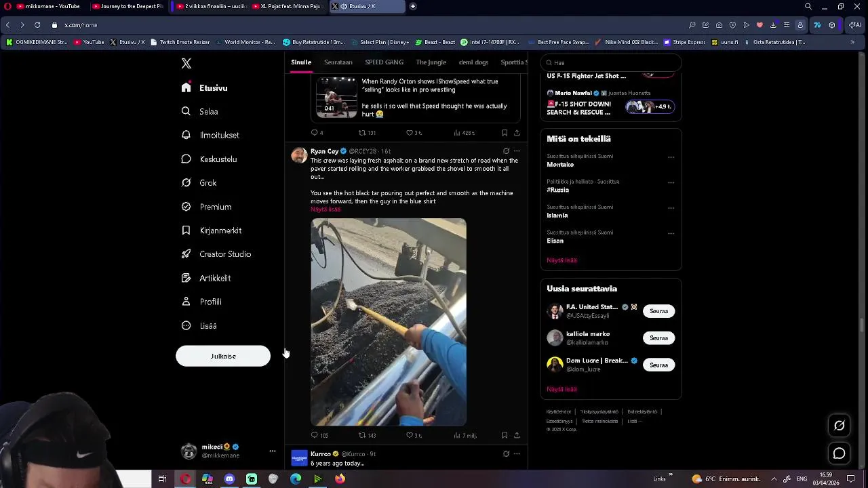Switch to SPEED GANG tab
The image size is (868, 488).
click(384, 62)
